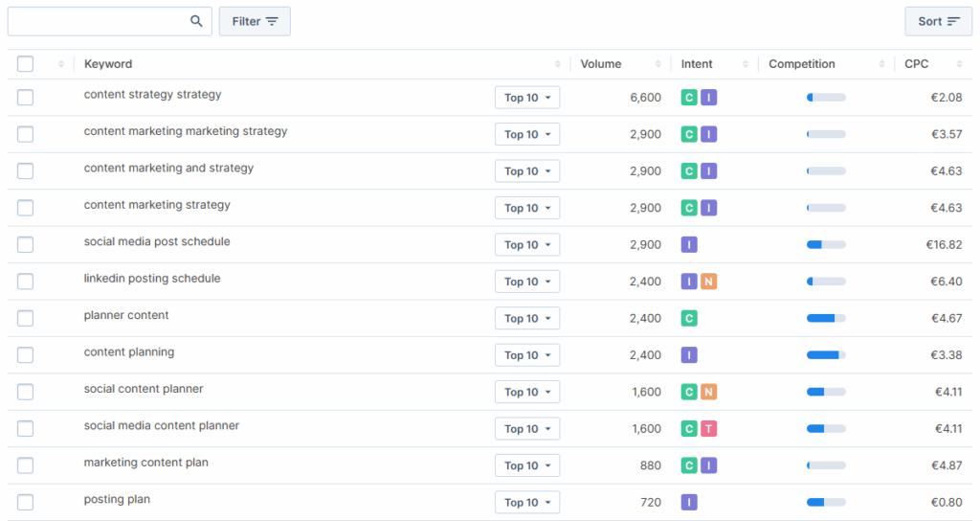Click the CPC column sort arrows
This screenshot has height=521, width=980.
(x=959, y=64)
